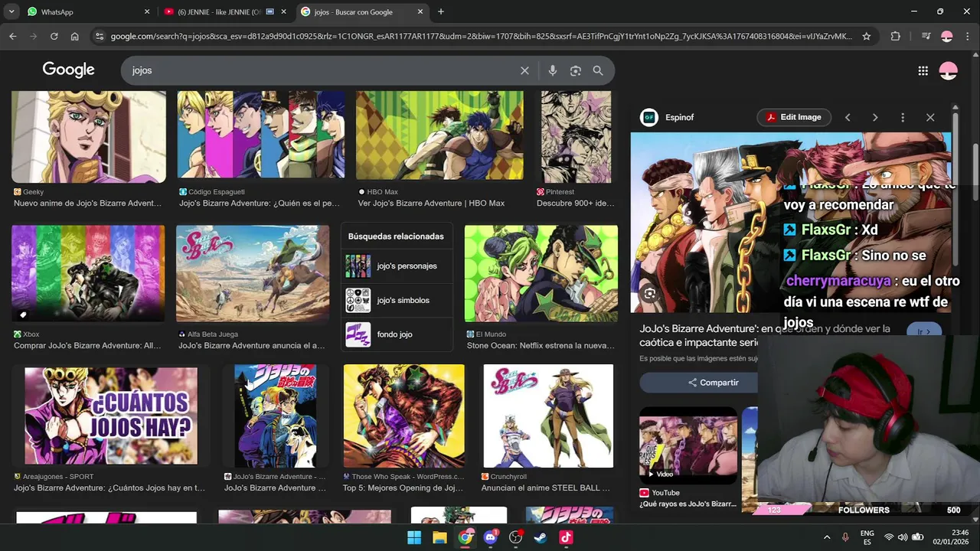
Task: Open TikTok app from taskbar
Action: point(566,538)
